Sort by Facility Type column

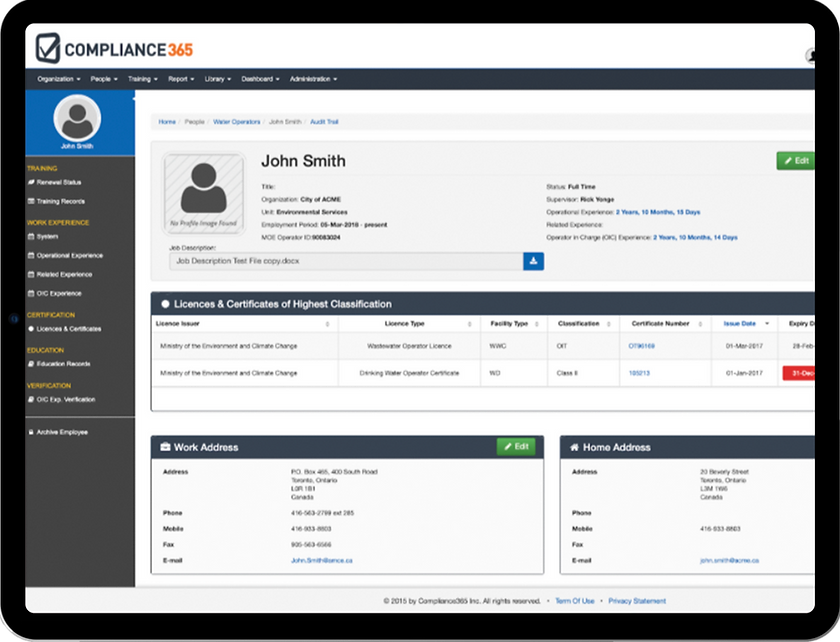point(514,324)
